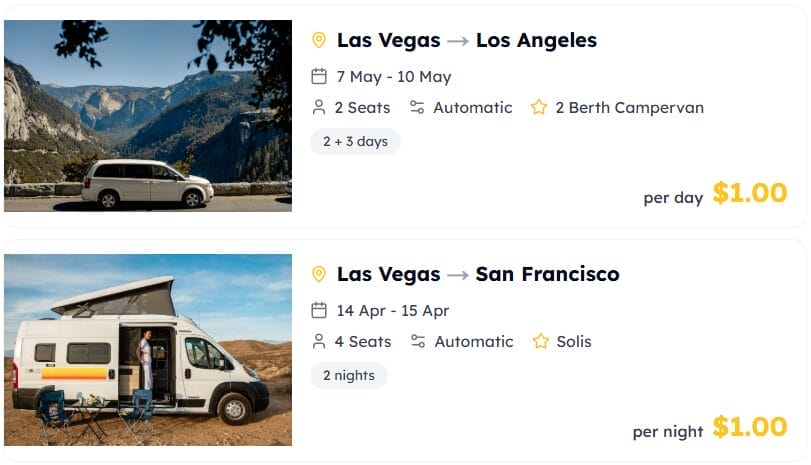Viewport: 811px width, 465px height.
Task: Select the 2 + 3 days badge
Action: pyautogui.click(x=355, y=141)
